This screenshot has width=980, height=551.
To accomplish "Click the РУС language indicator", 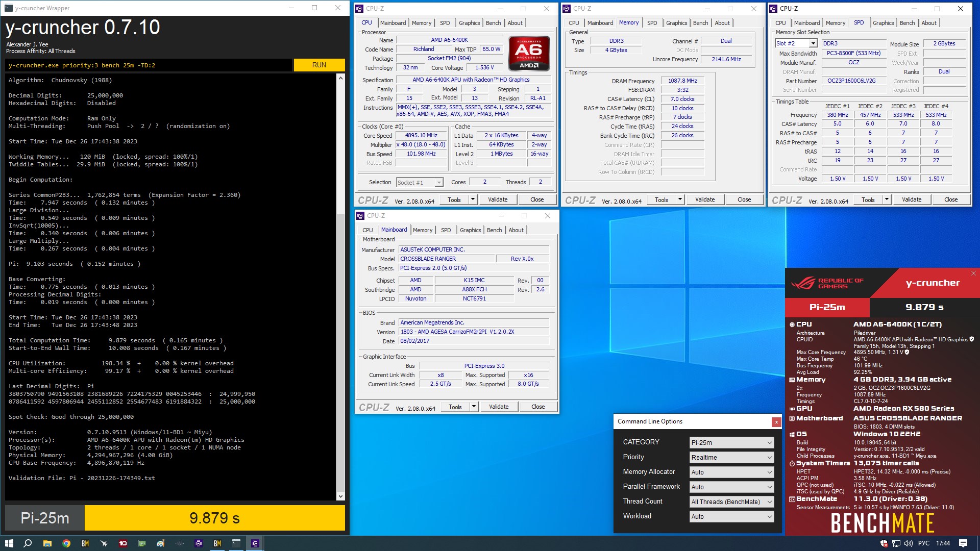I will (x=924, y=543).
